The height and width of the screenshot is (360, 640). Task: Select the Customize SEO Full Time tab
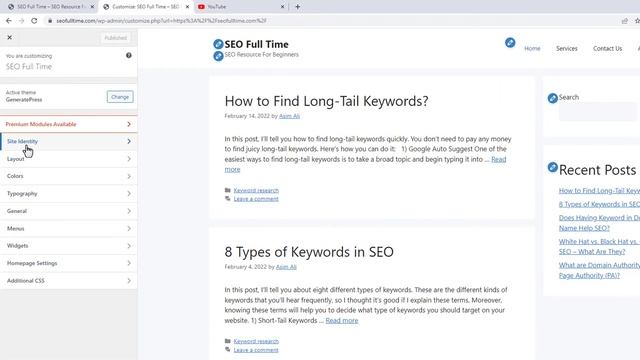coord(146,7)
